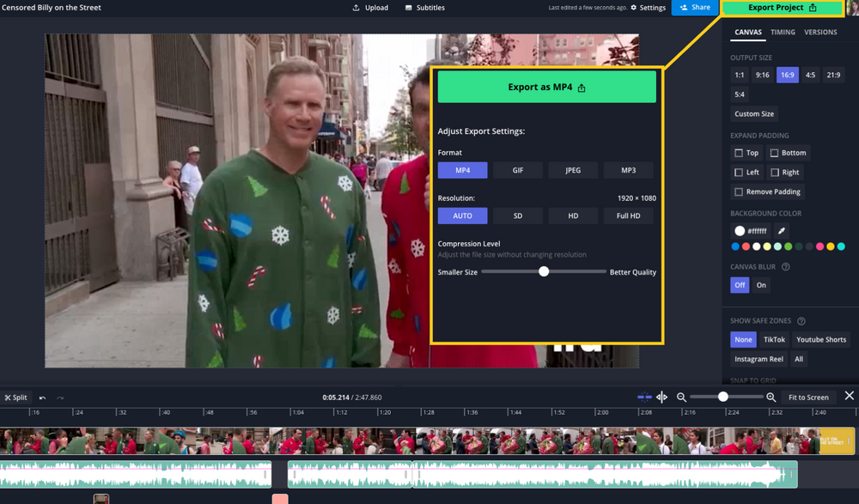Click the Redo arrow
The width and height of the screenshot is (859, 504).
pos(59,397)
